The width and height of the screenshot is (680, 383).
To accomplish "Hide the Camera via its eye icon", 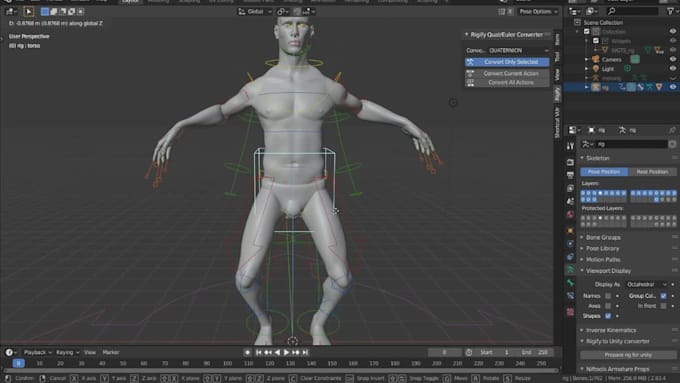I will point(673,59).
